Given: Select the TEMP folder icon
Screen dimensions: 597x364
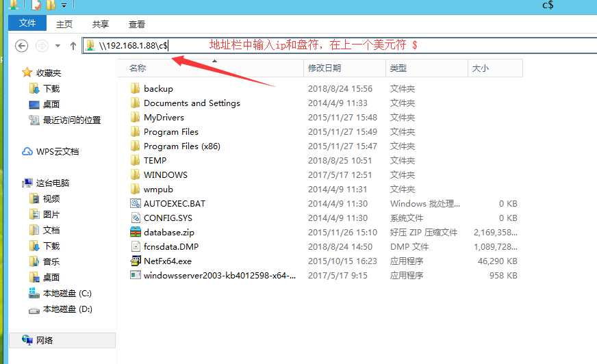Looking at the screenshot, I should click(x=135, y=160).
